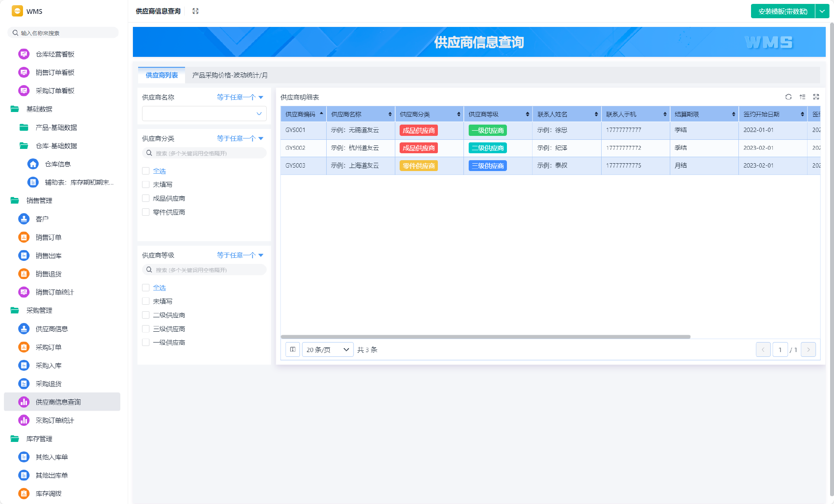Viewport: 834px width, 504px height.
Task: Select the 供应商列表 tab
Action: pyautogui.click(x=162, y=75)
